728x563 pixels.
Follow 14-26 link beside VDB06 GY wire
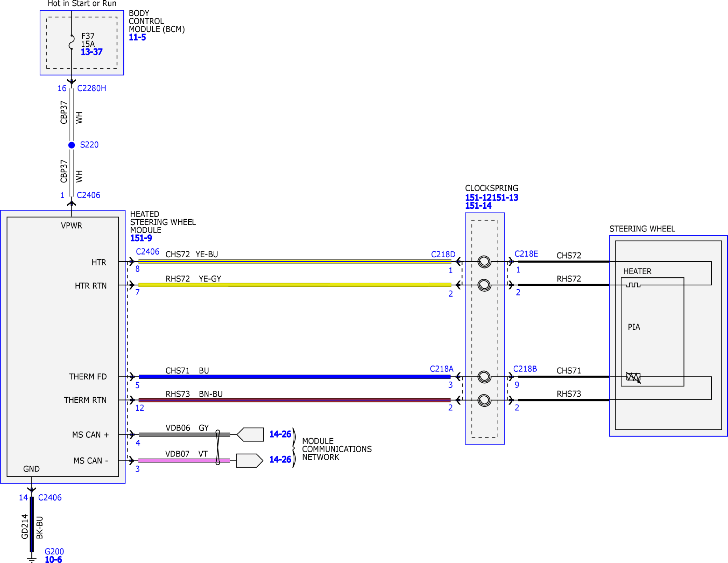click(280, 434)
